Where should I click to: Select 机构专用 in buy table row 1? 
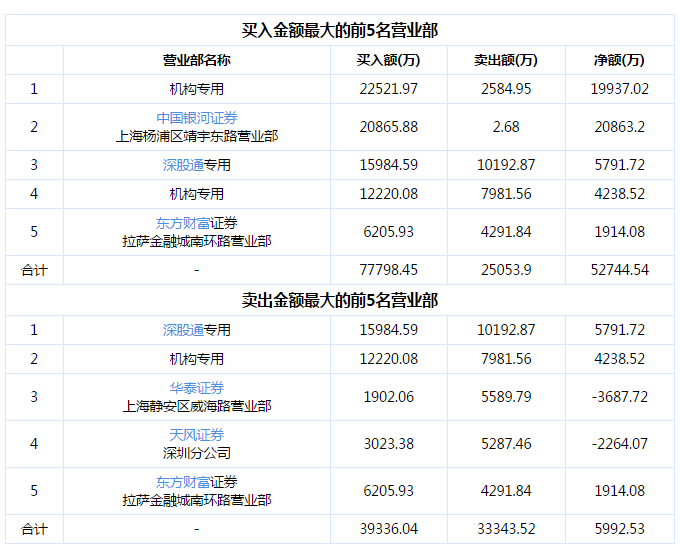point(197,89)
